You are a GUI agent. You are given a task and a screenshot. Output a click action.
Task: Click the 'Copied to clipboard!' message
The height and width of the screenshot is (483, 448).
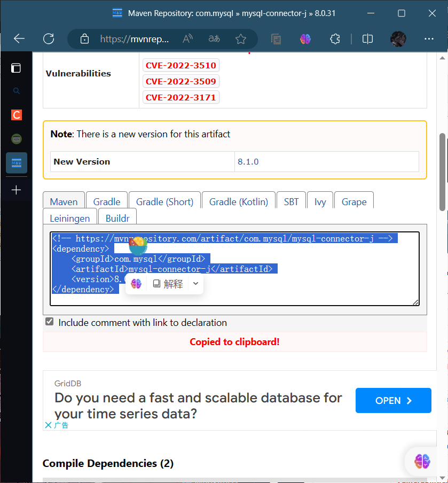tap(234, 341)
